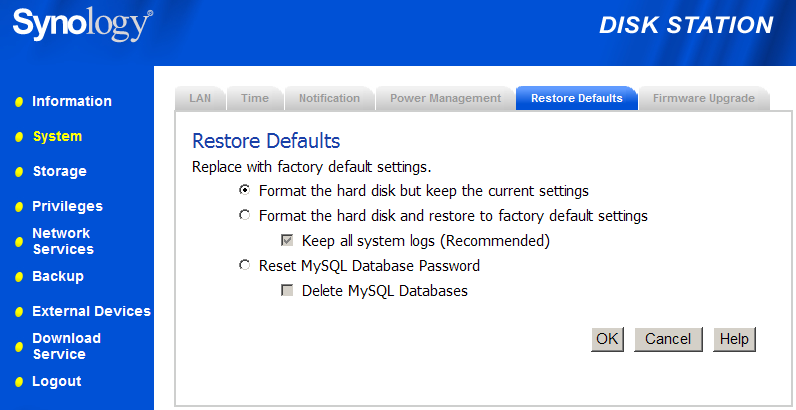Viewport: 796px width, 410px height.
Task: Switch to the Firmware Upgrade tab
Action: tap(702, 98)
